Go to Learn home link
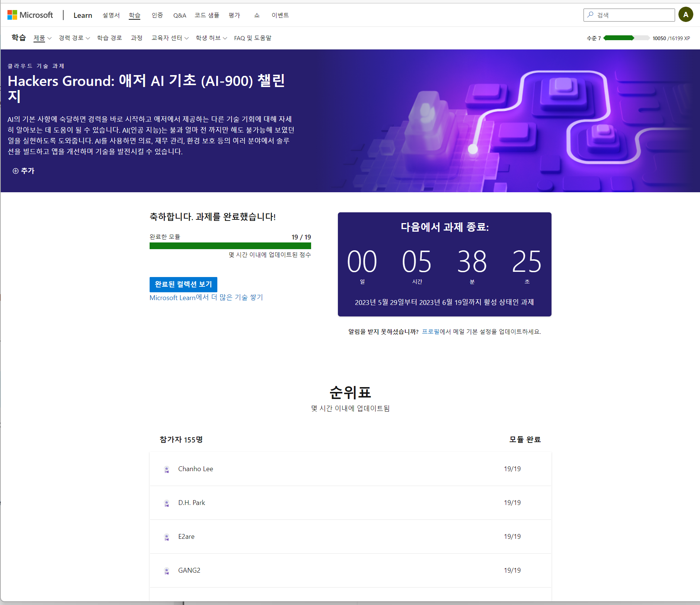 tap(83, 15)
